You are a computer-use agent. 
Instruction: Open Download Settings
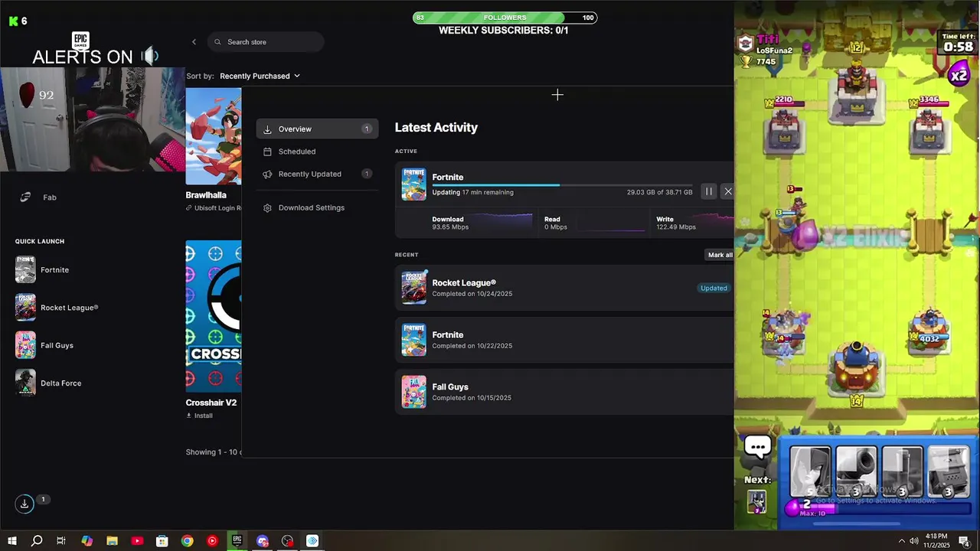tap(317, 207)
